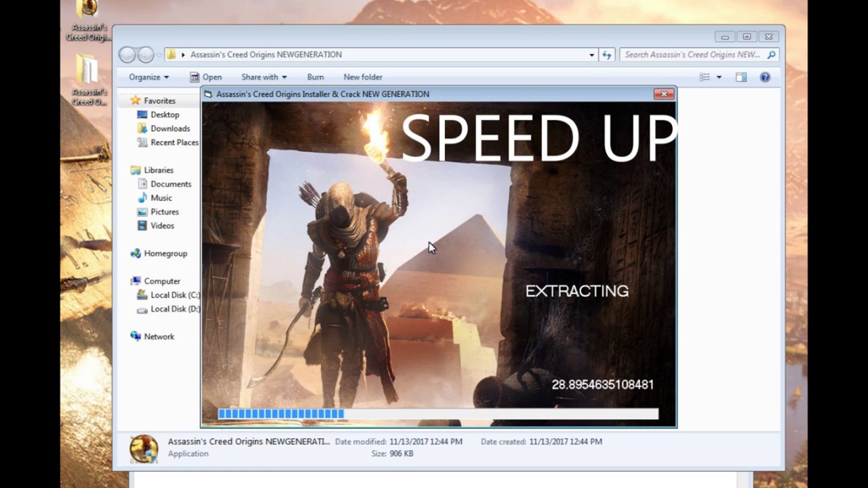The height and width of the screenshot is (488, 868).
Task: Select Favorites in navigation pane
Action: 159,101
